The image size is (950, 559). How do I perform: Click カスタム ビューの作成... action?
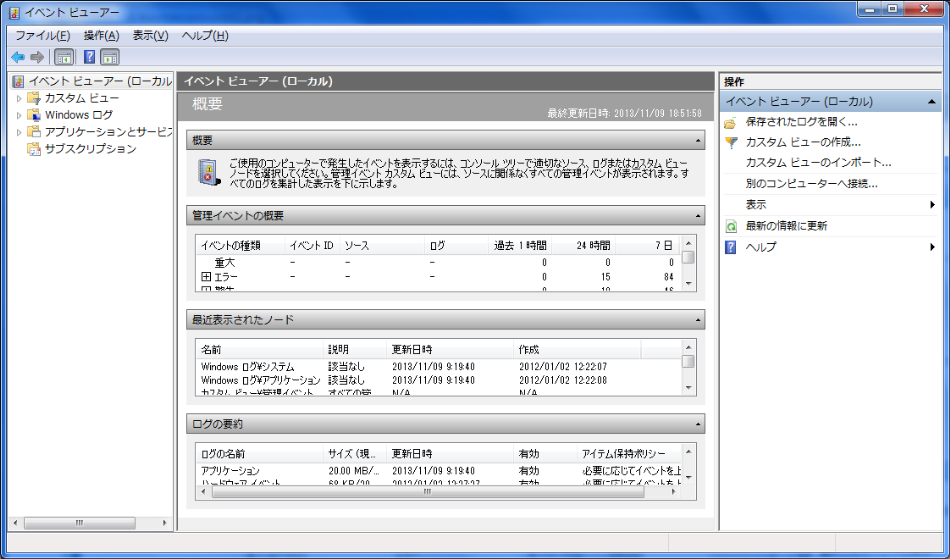[803, 142]
